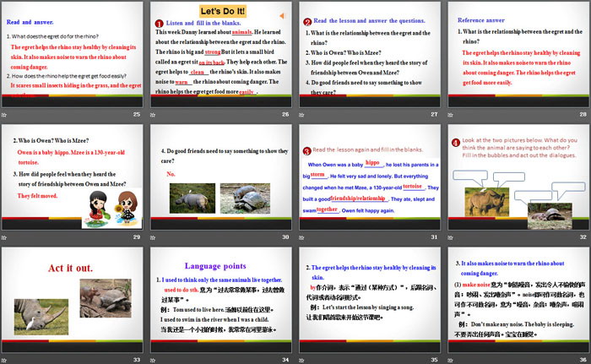Screen dimensions: 591x364
Task: Click the 'Let's Do It!' banner
Action: (223, 11)
